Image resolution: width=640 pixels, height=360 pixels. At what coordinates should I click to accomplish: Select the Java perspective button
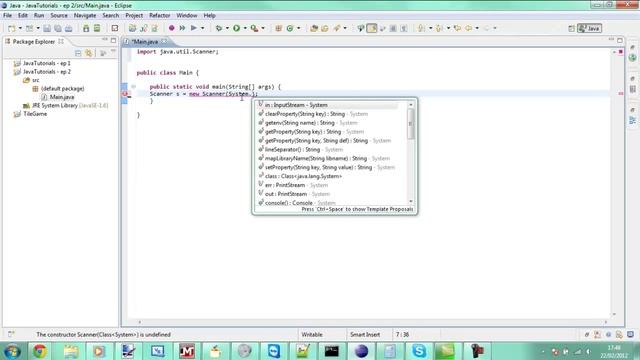click(x=589, y=28)
